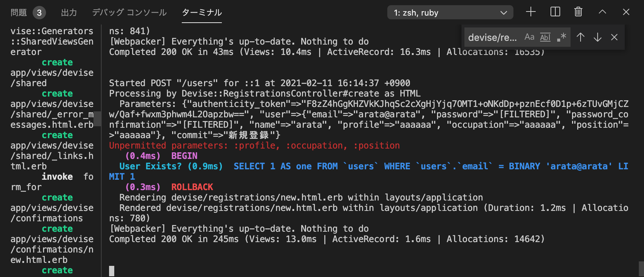This screenshot has height=277, width=644.
Task: Toggle match case (Aa) in find
Action: pos(529,37)
